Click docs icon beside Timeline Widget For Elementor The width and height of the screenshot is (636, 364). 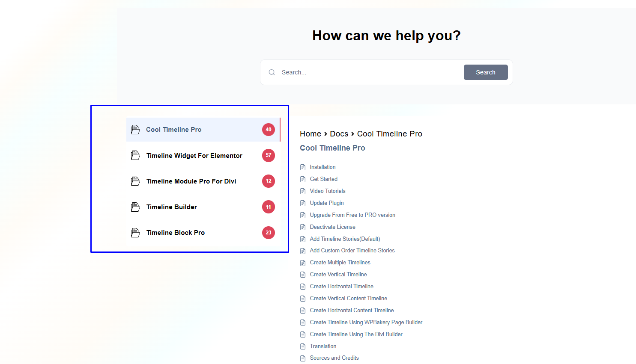pyautogui.click(x=135, y=156)
